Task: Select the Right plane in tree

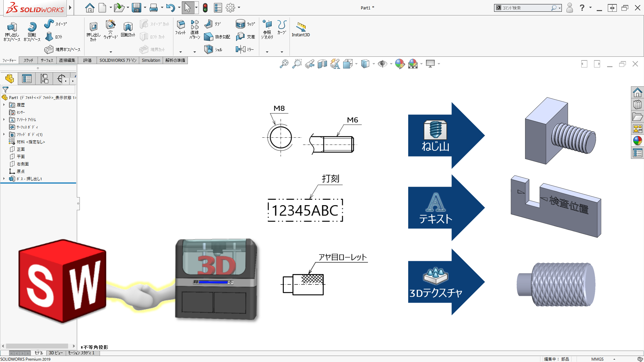Action: 23,164
